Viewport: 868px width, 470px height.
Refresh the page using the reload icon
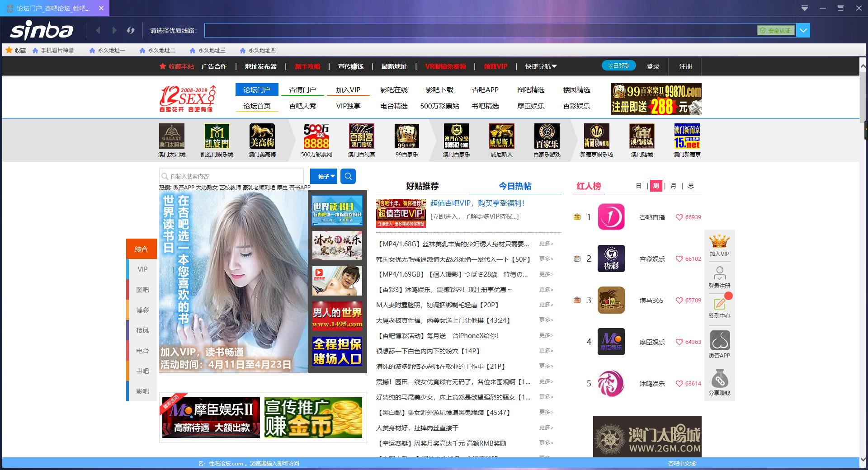tap(131, 30)
